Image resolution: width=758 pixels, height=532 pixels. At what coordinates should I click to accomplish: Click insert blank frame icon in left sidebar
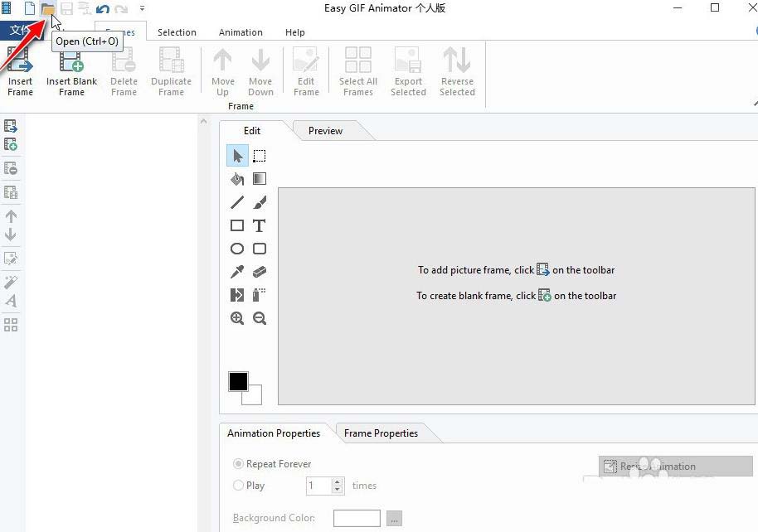11,144
